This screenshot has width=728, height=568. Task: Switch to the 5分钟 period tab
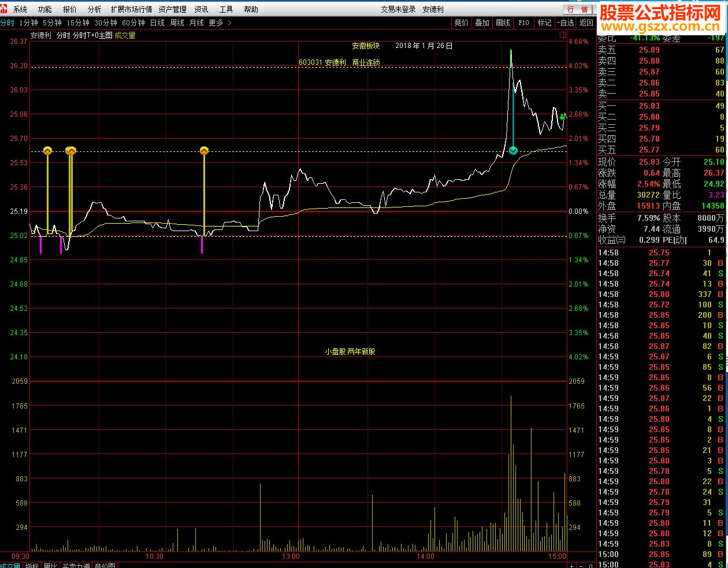(52, 23)
